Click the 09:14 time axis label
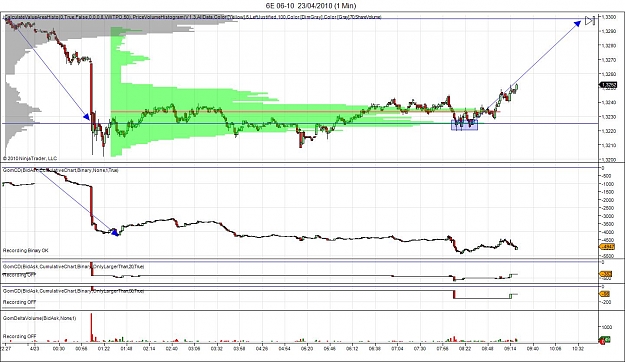 point(510,349)
